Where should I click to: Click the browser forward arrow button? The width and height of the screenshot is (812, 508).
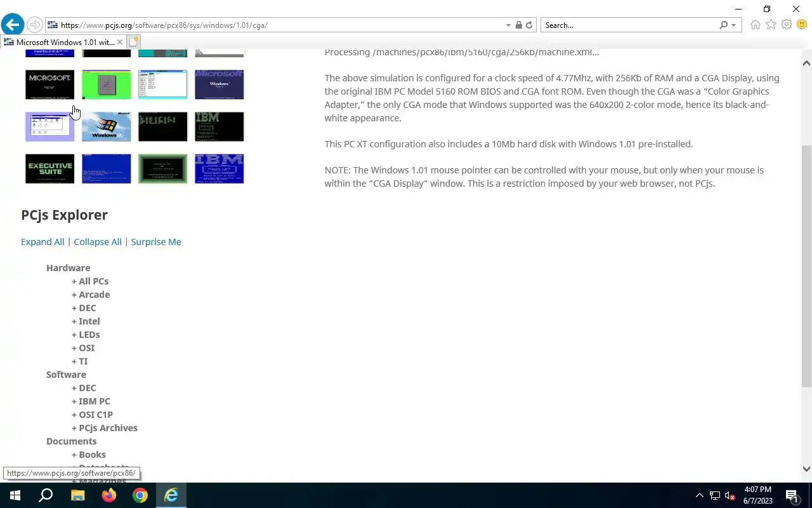pos(35,25)
